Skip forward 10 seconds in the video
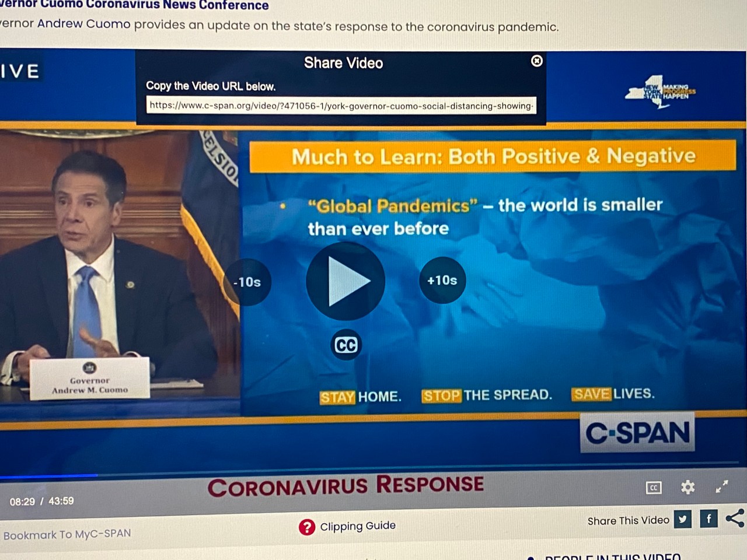The width and height of the screenshot is (747, 560). tap(442, 280)
